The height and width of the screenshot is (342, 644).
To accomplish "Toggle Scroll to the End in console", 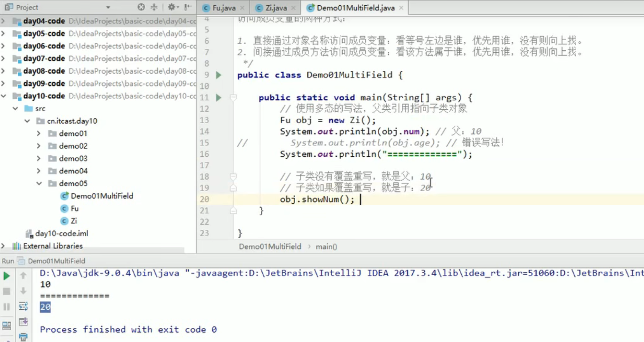I will coord(23,322).
